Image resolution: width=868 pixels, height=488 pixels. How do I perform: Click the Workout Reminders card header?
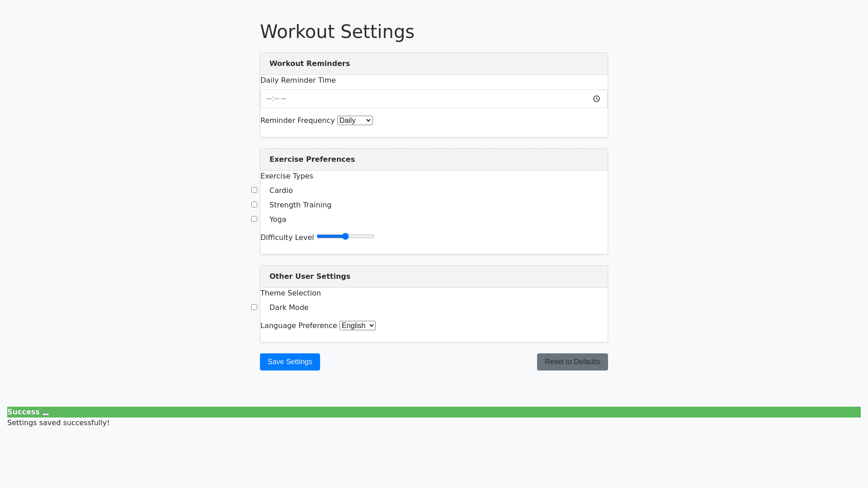309,64
